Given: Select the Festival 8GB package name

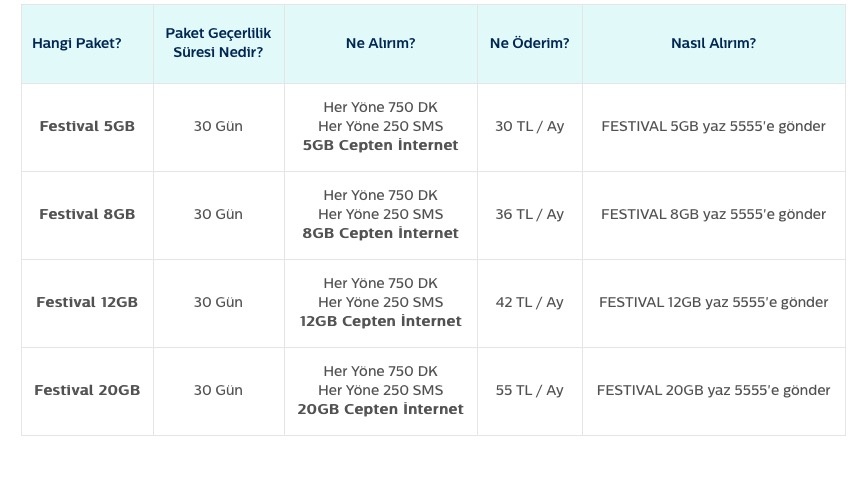Looking at the screenshot, I should [x=87, y=214].
